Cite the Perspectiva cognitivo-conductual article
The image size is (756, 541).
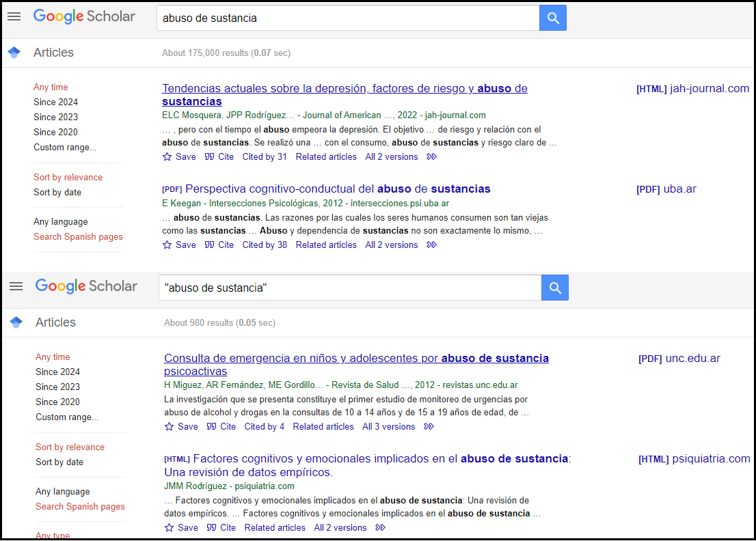pos(219,245)
